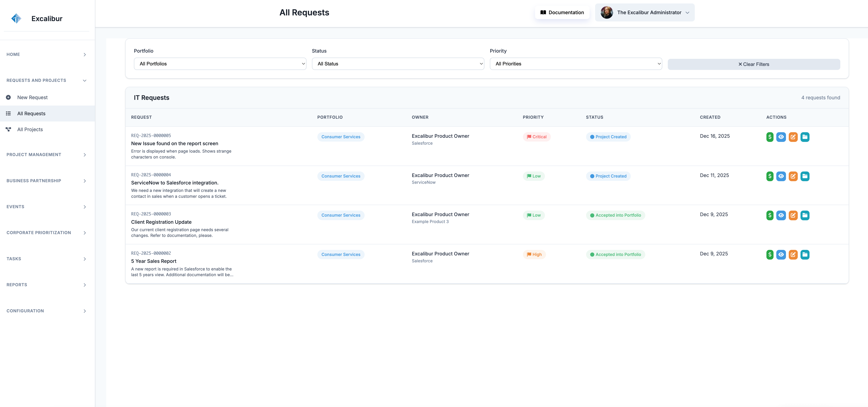This screenshot has width=868, height=407.
Task: Click teal folder icon for 5 Year Sales Report
Action: click(805, 255)
